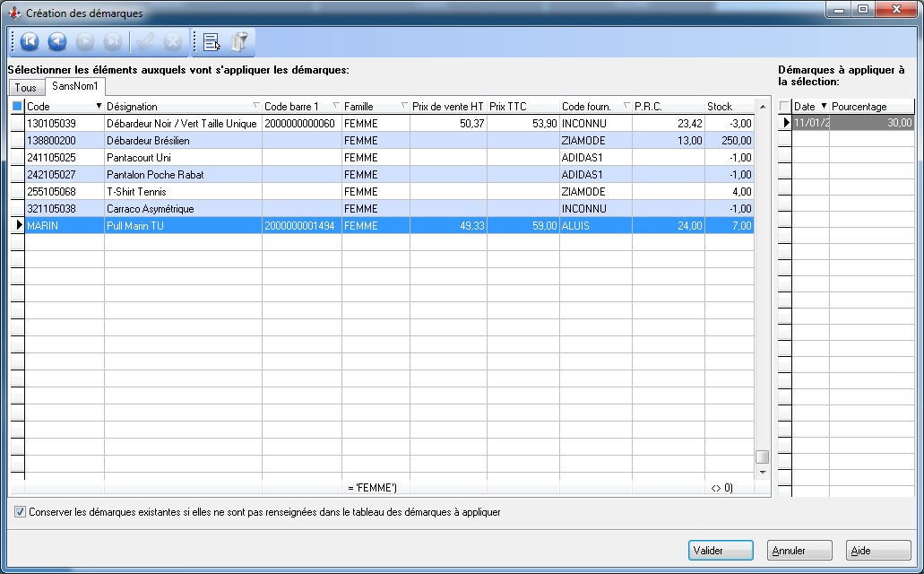Toggle the Conserver les démarques existantes checkbox
Screen dimensions: 924x574
[x=21, y=512]
